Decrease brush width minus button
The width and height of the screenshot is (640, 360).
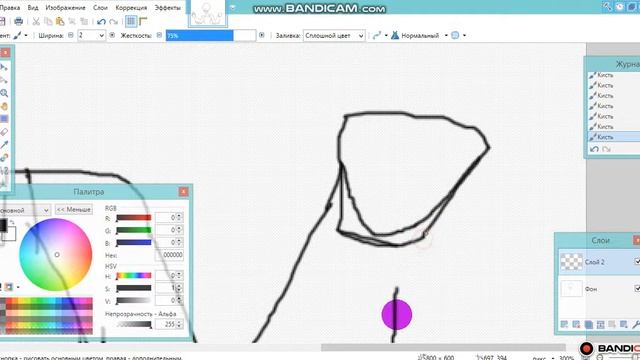pos(71,36)
